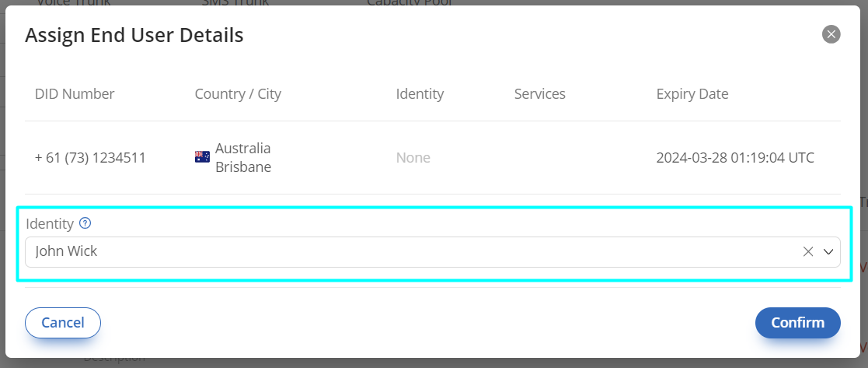Viewport: 868px width, 368px height.
Task: Click the Cancel button
Action: [x=62, y=323]
